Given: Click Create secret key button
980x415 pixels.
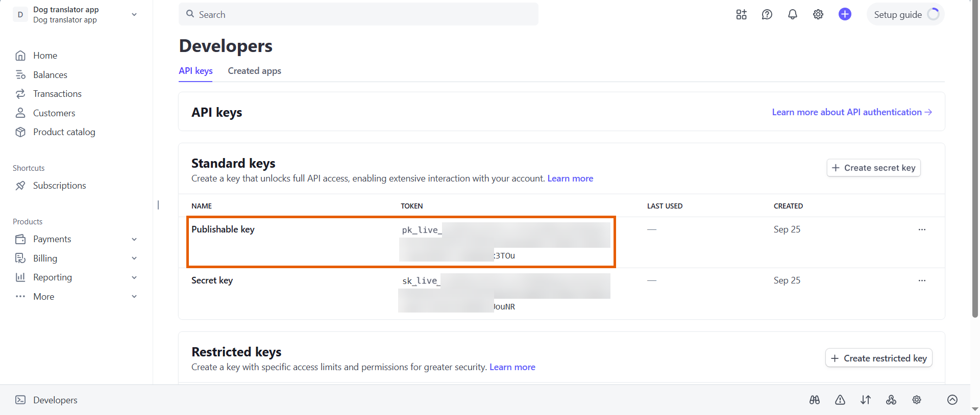Looking at the screenshot, I should coord(873,168).
